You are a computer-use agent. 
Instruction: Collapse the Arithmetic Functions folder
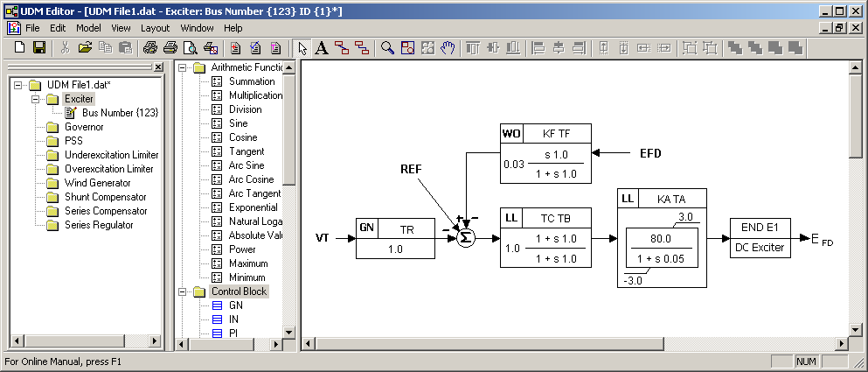point(183,67)
